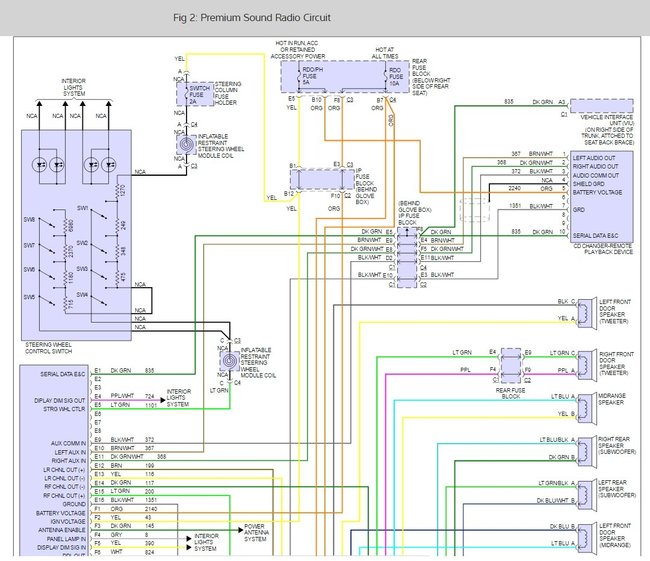Click the coil symbol above the LT GRN wire
Screen dimensions: 650x561
(230, 361)
